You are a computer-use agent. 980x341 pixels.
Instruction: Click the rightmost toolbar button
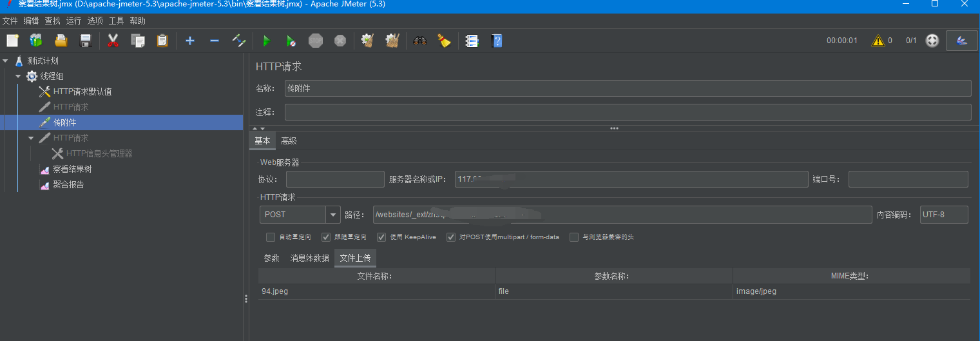coord(962,41)
